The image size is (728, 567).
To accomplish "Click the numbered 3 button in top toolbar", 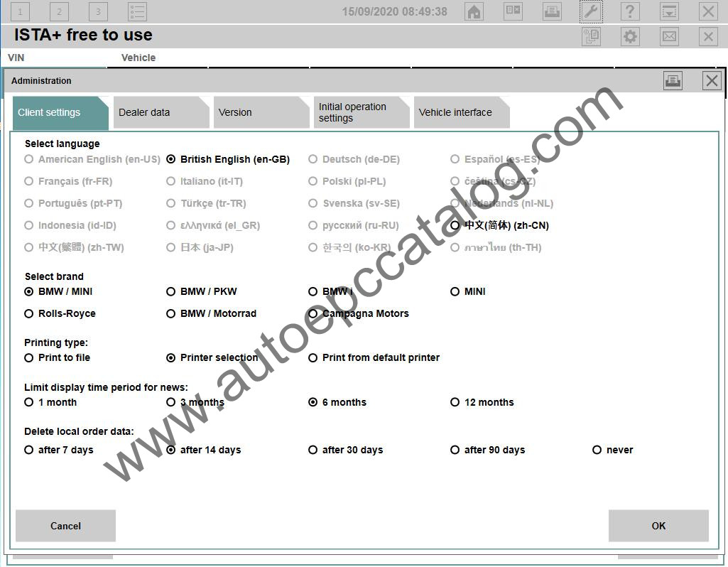I will [x=98, y=11].
